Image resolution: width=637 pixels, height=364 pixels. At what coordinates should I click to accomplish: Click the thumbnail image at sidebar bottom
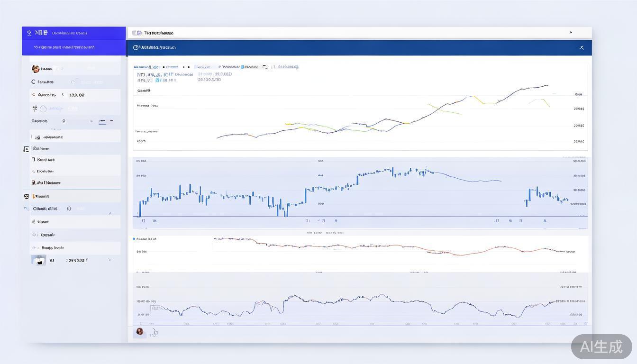(x=39, y=260)
